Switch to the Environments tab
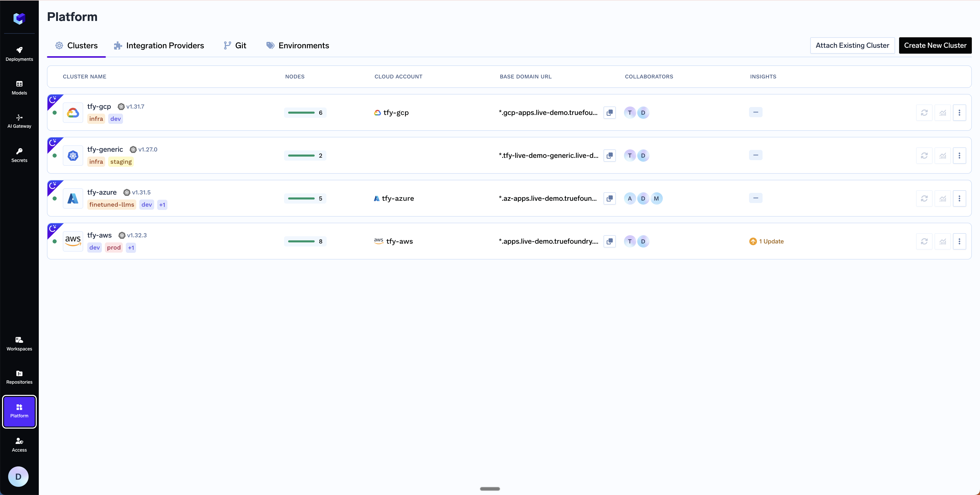This screenshot has width=980, height=495. pos(298,45)
